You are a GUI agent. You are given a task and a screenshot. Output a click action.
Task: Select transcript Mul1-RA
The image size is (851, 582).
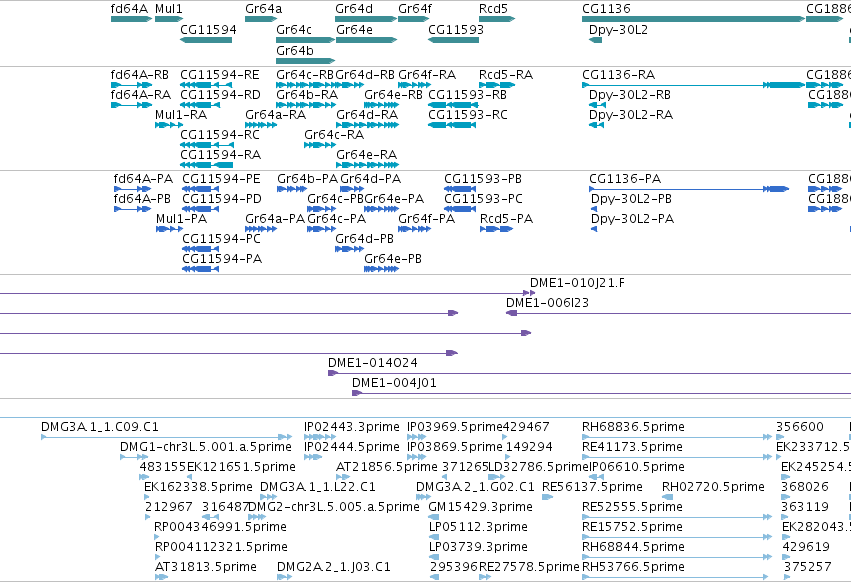[x=181, y=115]
